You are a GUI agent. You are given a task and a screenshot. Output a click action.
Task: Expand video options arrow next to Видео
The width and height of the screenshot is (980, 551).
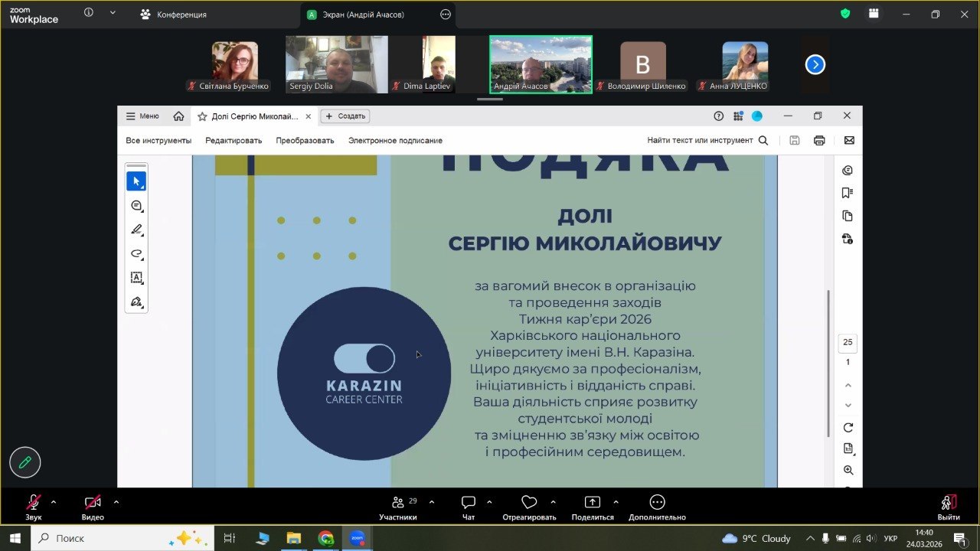click(116, 502)
